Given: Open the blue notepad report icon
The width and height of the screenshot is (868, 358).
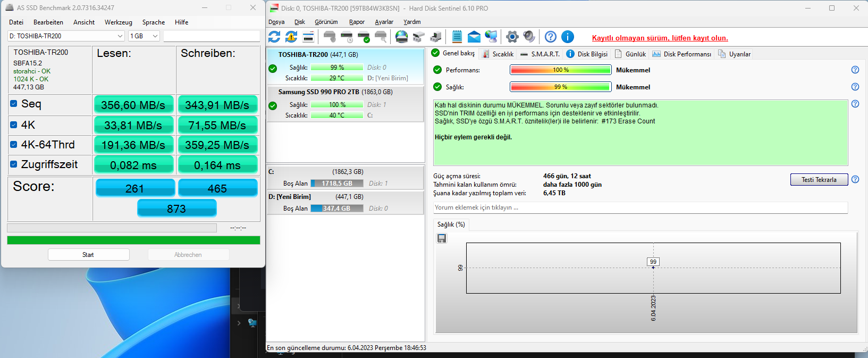Looking at the screenshot, I should coord(457,37).
